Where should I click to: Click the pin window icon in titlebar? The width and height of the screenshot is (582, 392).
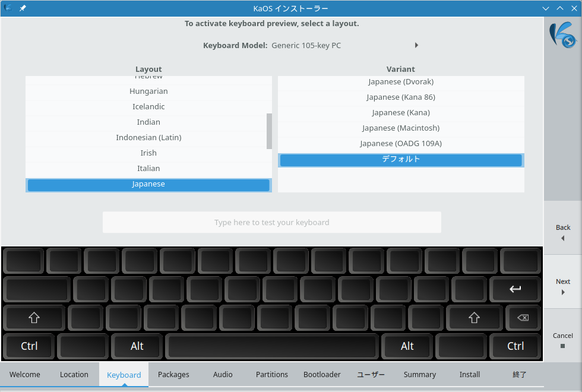[23, 8]
